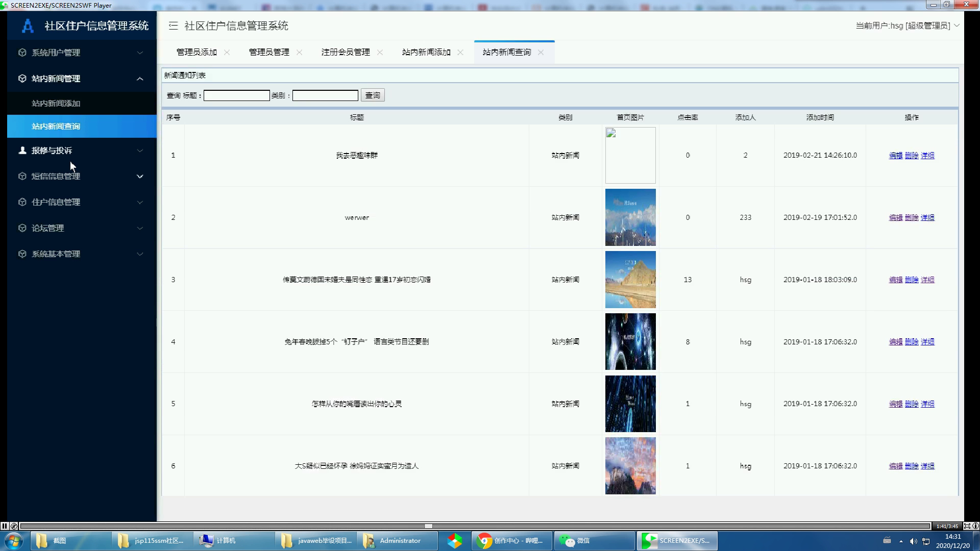Open the jsp115ssm社区 taskbar folder
The image size is (980, 551).
152,541
